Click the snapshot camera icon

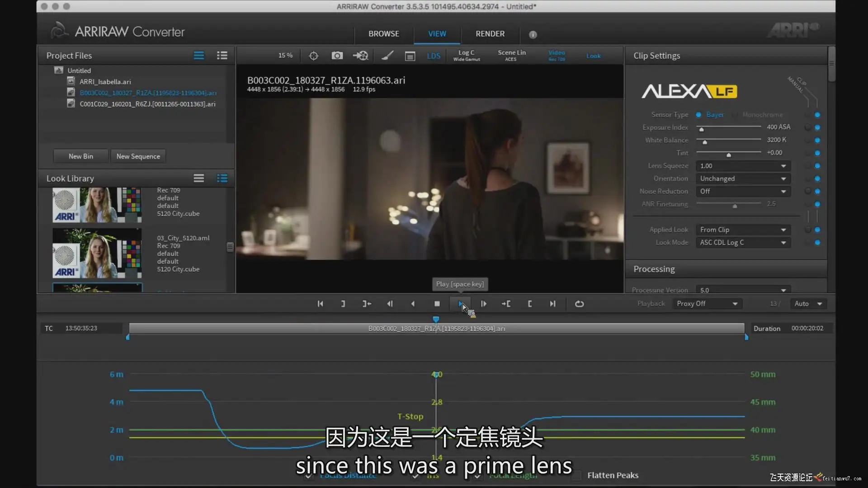click(x=337, y=56)
